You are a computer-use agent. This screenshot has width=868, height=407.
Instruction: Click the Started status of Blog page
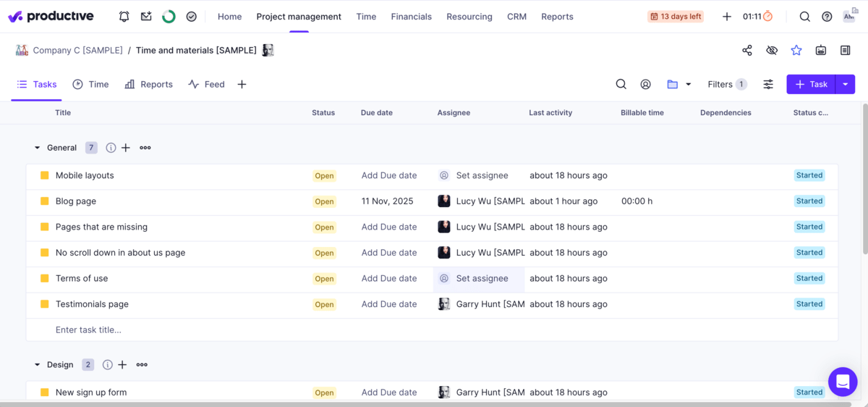pyautogui.click(x=809, y=201)
